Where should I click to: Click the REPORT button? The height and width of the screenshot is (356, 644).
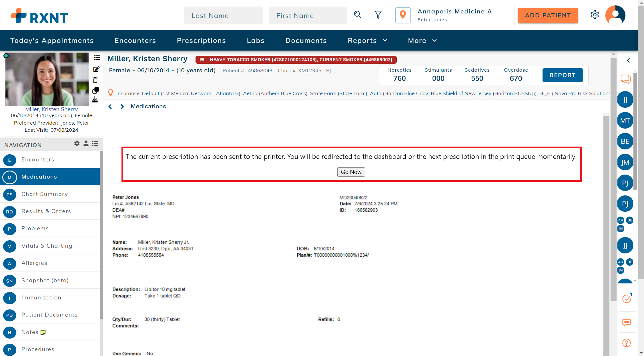(x=563, y=75)
